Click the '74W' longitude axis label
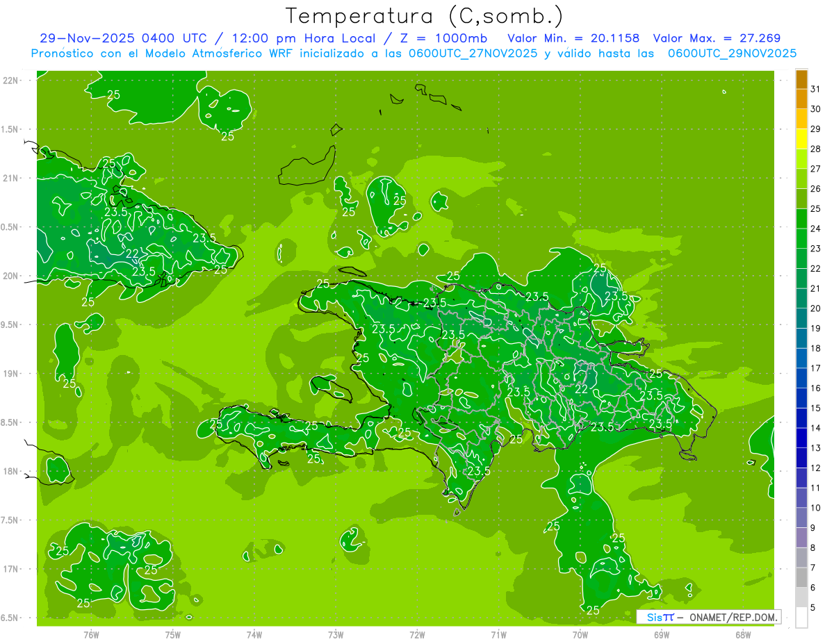This screenshot has width=834, height=644. (254, 634)
